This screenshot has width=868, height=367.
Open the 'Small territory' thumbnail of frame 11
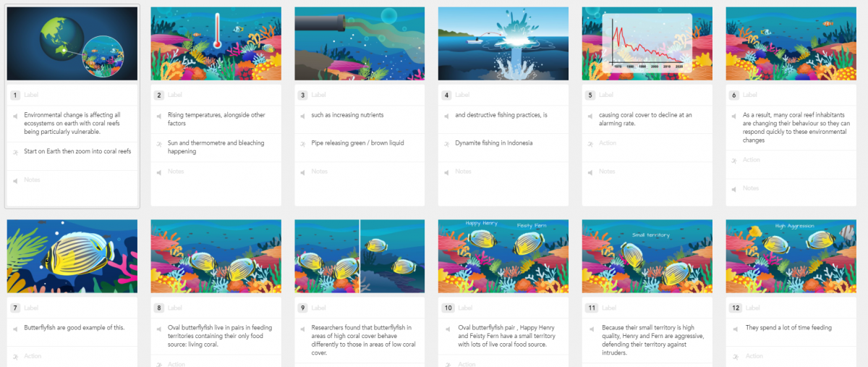(x=647, y=256)
